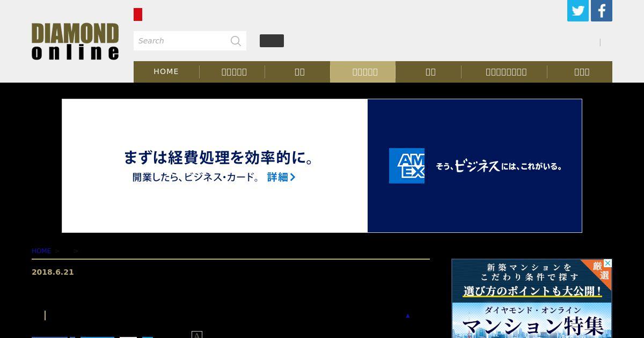Image resolution: width=644 pixels, height=338 pixels.
Task: Click 選び方のポイントも大公開 text
Action: pyautogui.click(x=532, y=291)
